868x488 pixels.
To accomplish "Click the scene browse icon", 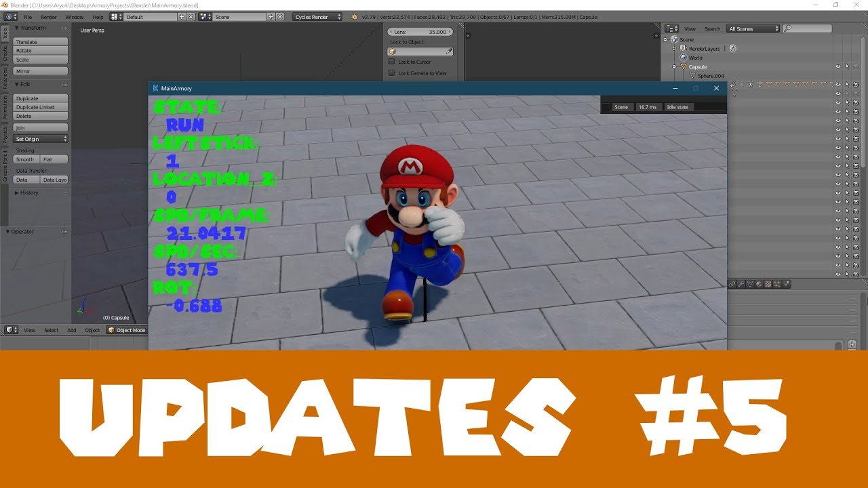I will point(205,16).
